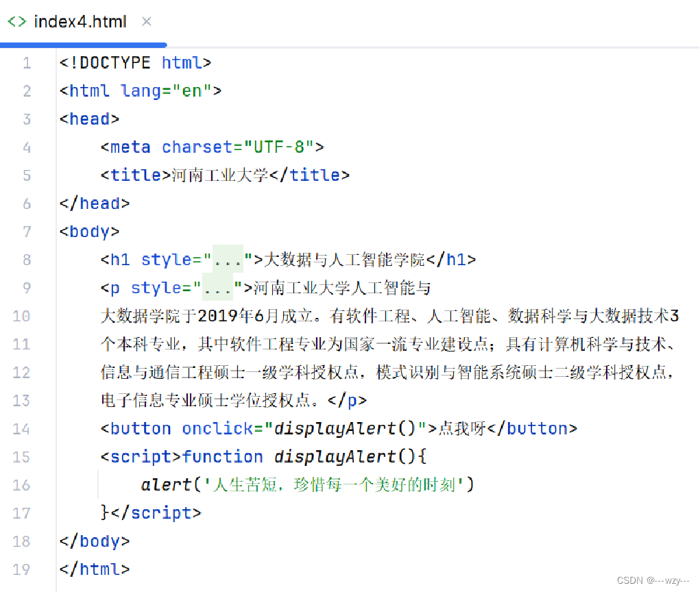700x592 pixels.
Task: Click line text starting 大数据学院于2019年6月成立
Action: coord(389,316)
